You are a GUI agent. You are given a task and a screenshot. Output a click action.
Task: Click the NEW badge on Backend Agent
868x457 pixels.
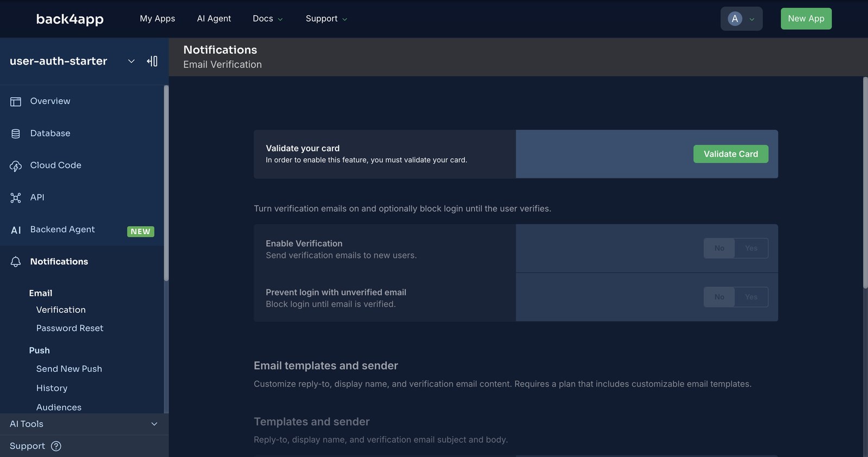(x=141, y=231)
